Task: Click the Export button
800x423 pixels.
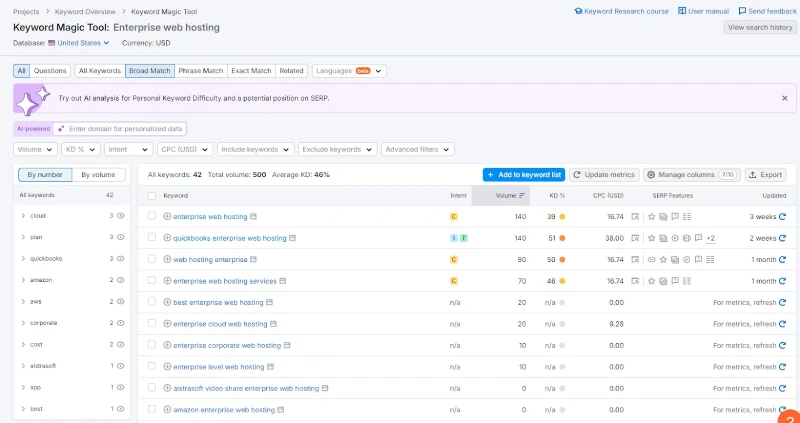Action: [765, 175]
